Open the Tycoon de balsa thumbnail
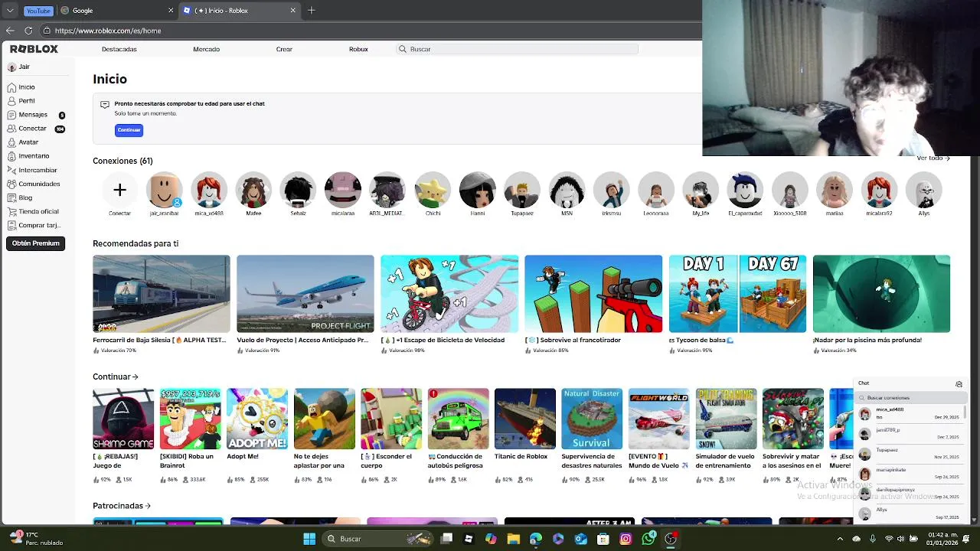This screenshot has height=551, width=980. 737,294
